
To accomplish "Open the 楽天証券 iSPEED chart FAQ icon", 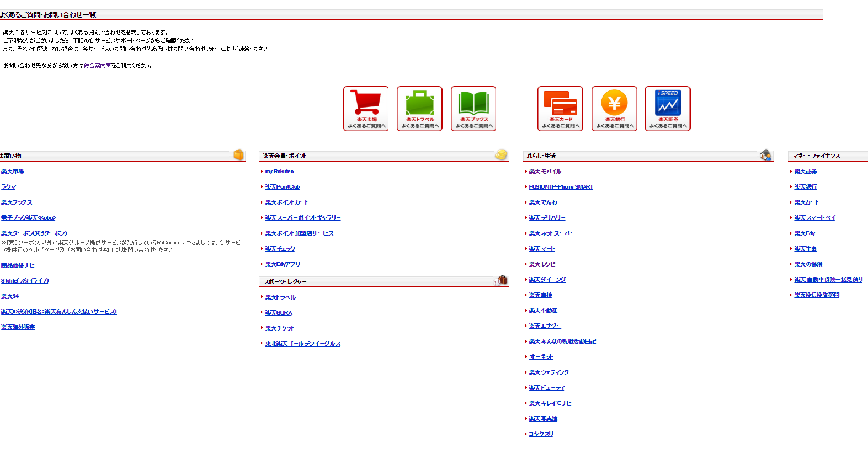I will (668, 109).
